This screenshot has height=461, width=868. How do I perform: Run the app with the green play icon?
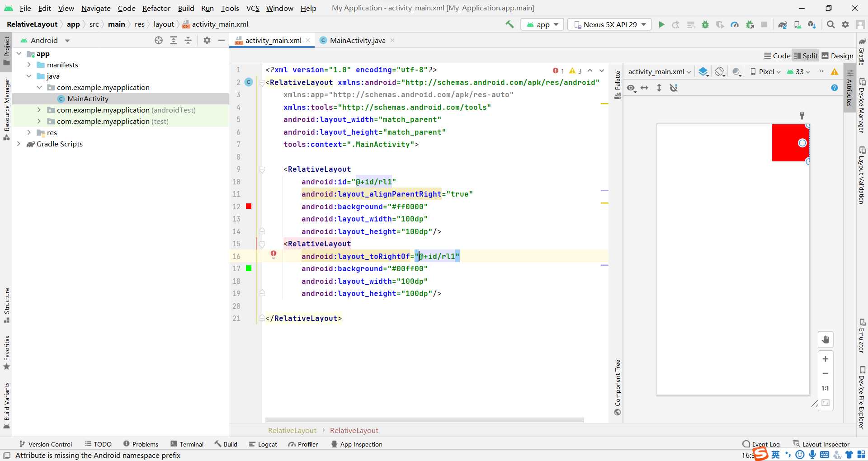point(661,24)
